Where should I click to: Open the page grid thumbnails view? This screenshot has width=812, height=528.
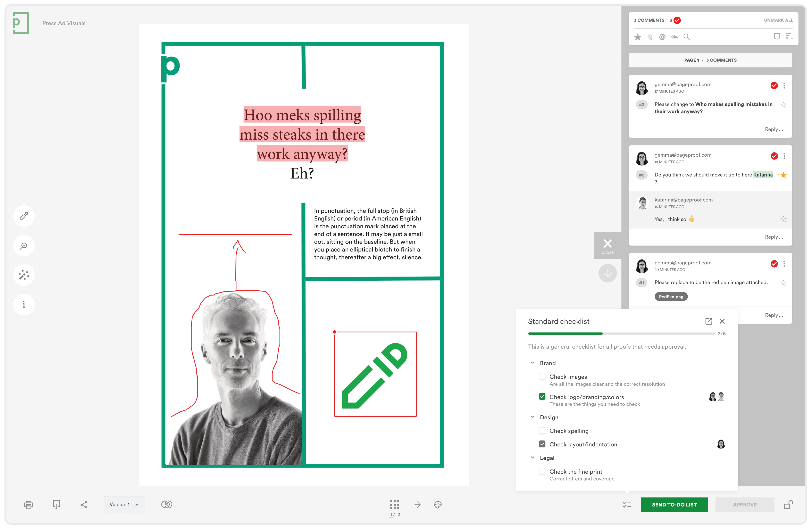click(394, 504)
